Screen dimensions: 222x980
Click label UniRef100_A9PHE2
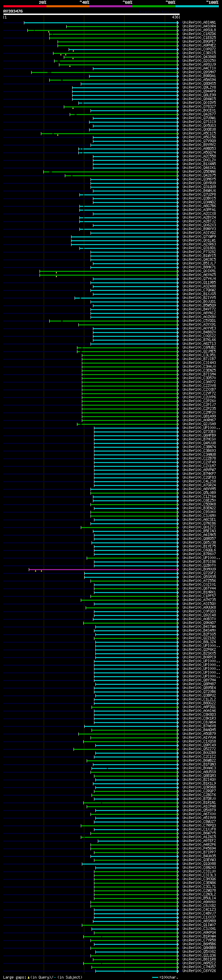[x=199, y=46]
